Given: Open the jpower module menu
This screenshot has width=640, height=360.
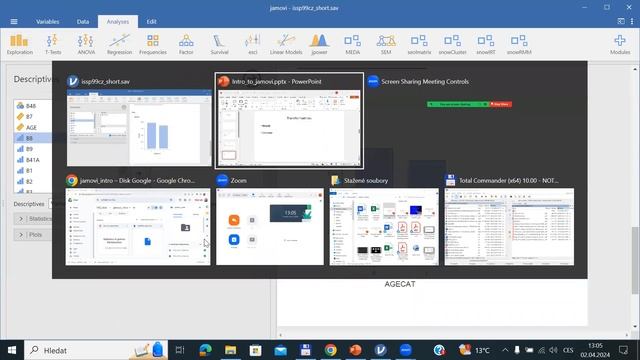Looking at the screenshot, I should tap(319, 44).
